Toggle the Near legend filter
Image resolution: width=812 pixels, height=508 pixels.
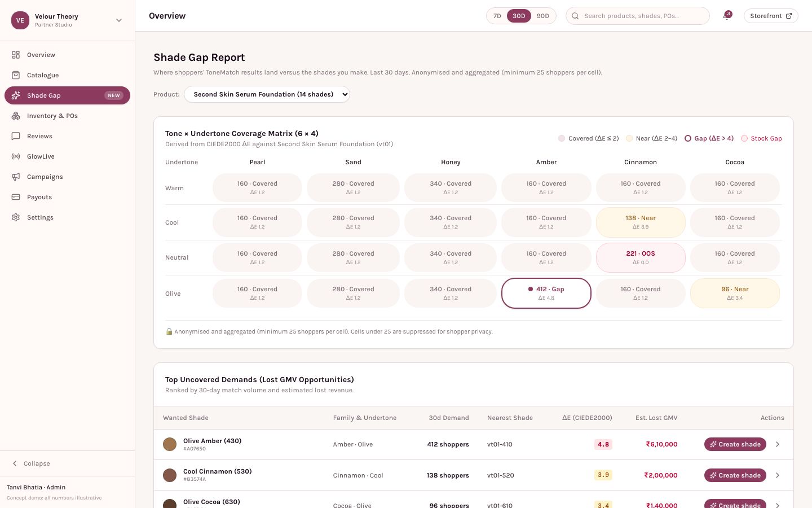651,138
